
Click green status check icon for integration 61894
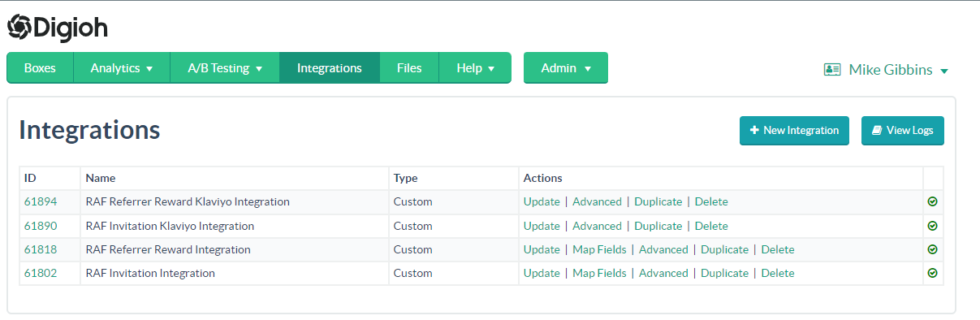coord(932,201)
